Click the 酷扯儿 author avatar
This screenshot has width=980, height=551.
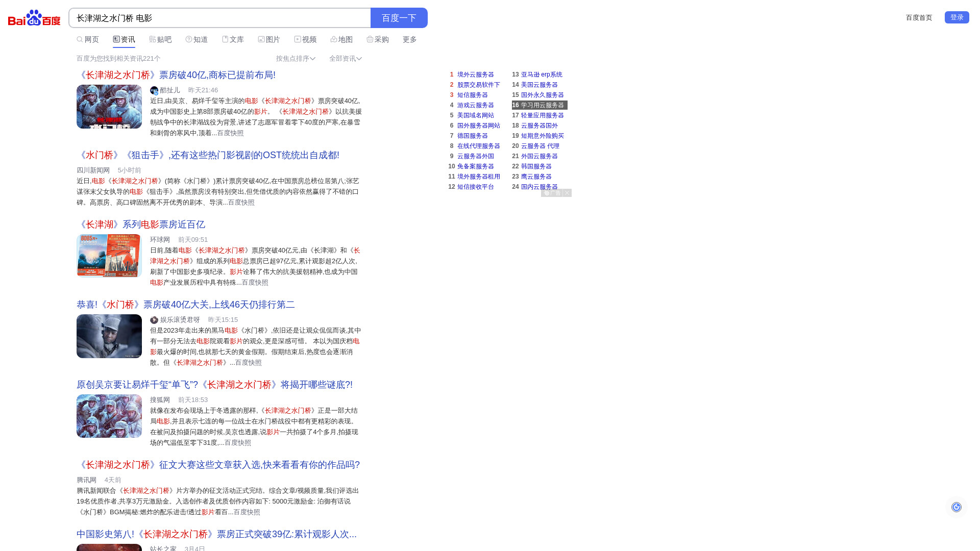point(154,90)
